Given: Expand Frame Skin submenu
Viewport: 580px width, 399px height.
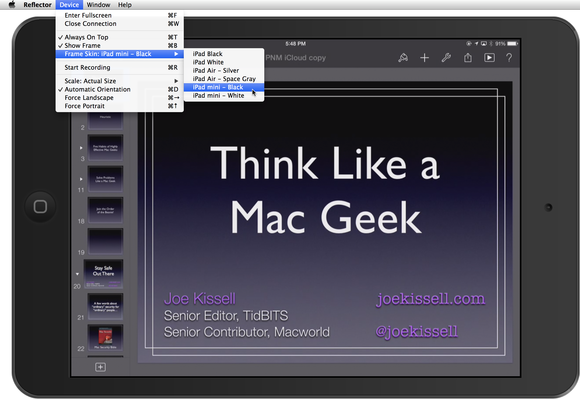Looking at the screenshot, I should pos(119,54).
